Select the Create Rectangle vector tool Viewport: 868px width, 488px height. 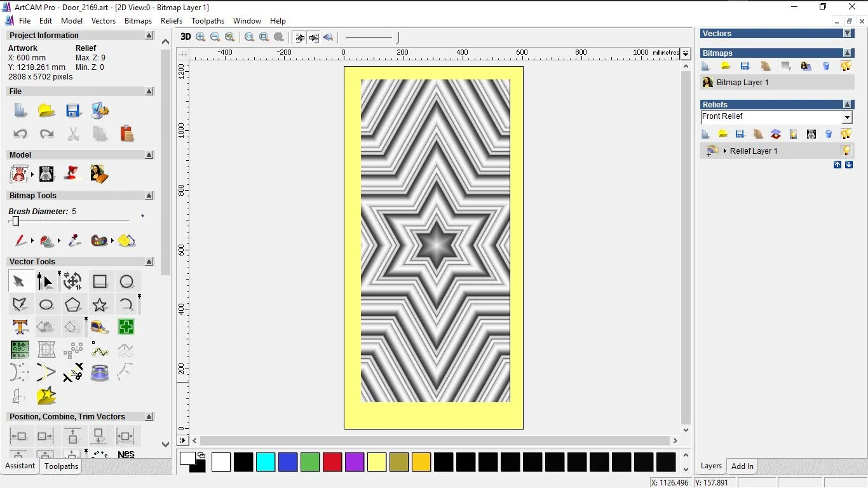pyautogui.click(x=100, y=281)
